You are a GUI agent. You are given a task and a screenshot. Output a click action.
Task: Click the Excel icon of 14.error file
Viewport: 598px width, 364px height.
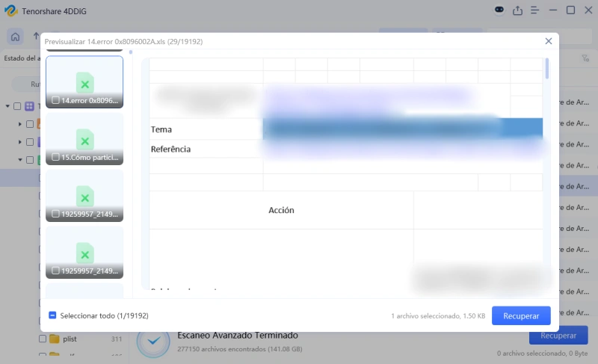click(x=85, y=83)
